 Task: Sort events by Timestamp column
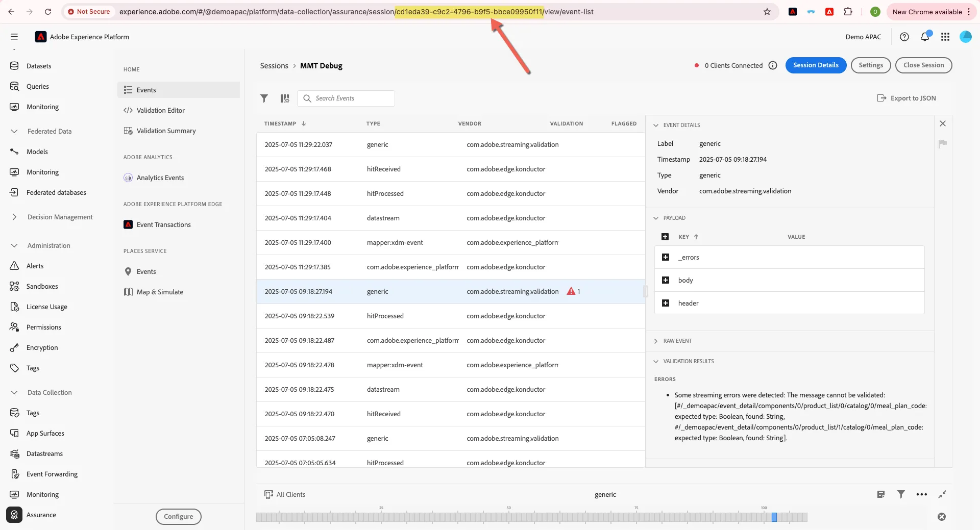[285, 123]
